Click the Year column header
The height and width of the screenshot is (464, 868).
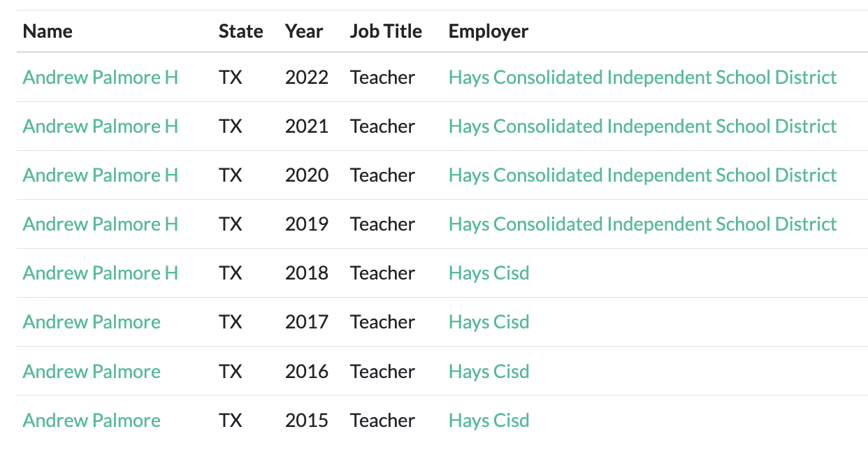point(304,31)
